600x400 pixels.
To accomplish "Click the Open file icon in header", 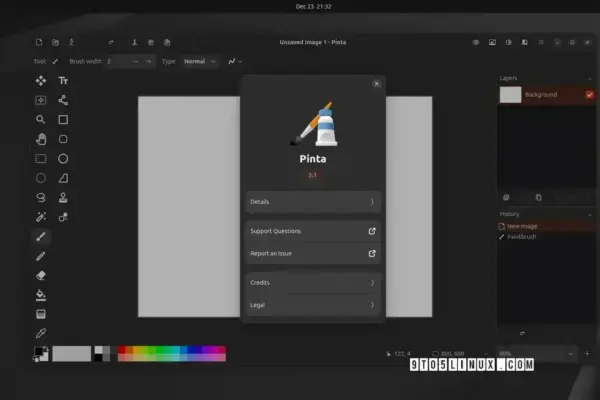I will tap(55, 42).
